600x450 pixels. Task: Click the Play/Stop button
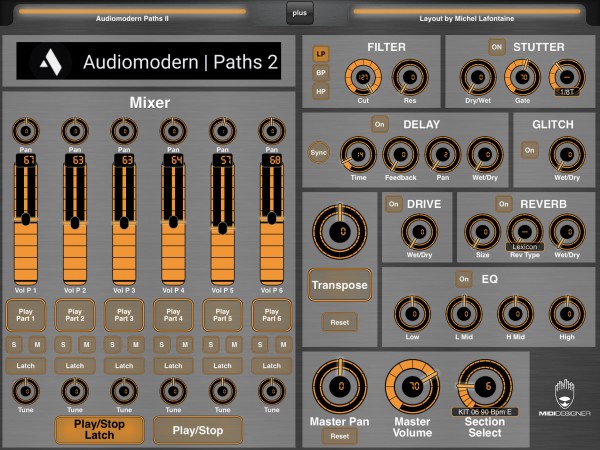click(x=198, y=430)
